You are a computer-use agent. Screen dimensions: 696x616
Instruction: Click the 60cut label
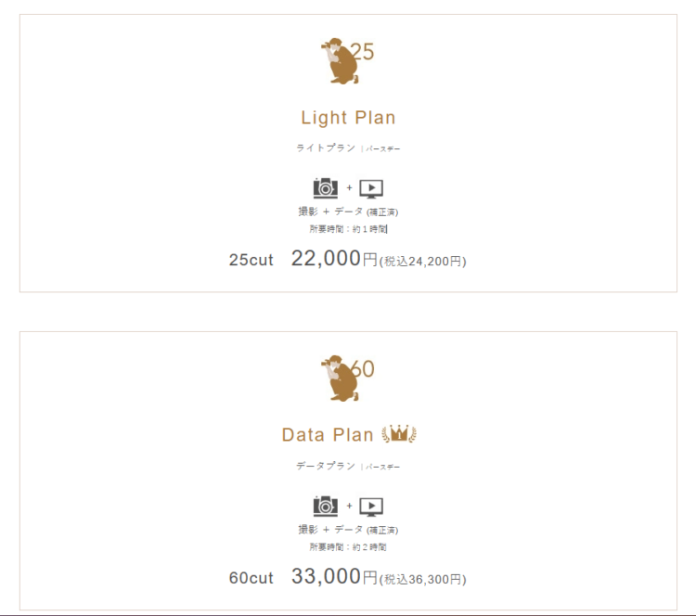251,578
